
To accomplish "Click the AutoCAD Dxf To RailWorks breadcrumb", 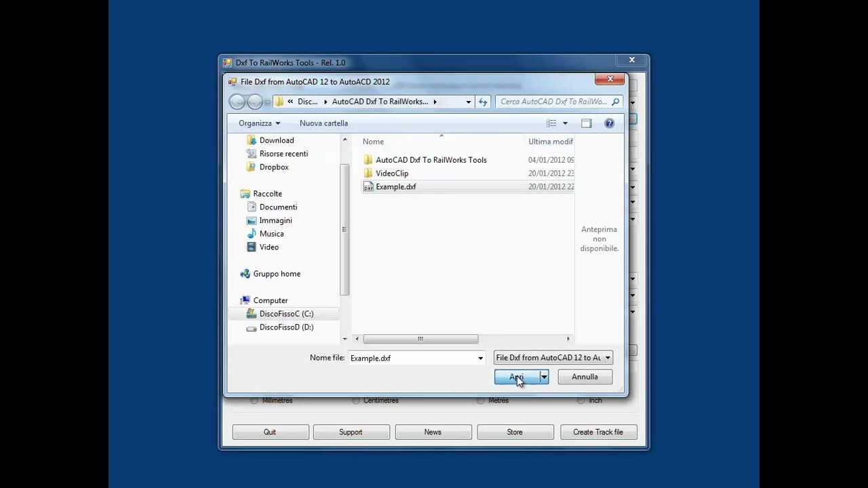I will point(380,102).
